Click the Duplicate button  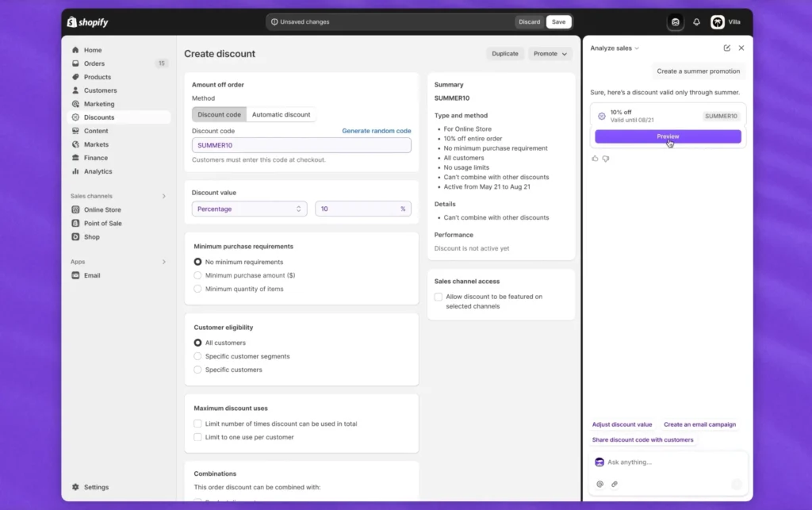[x=505, y=54]
